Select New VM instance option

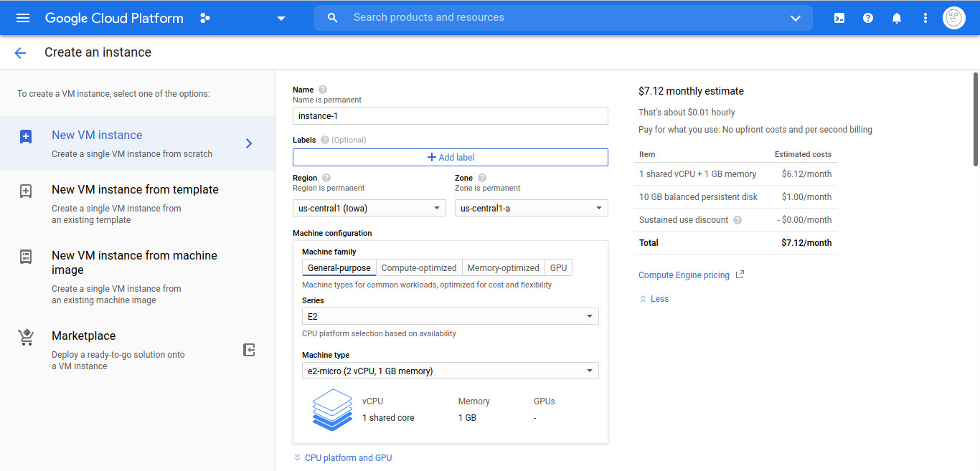[138, 143]
